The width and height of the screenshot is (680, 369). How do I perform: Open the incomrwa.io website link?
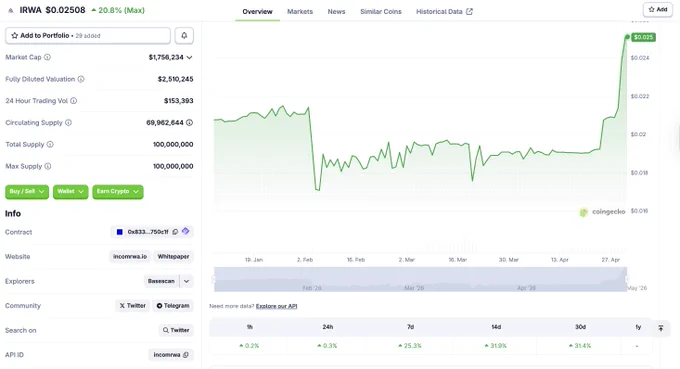pos(130,257)
